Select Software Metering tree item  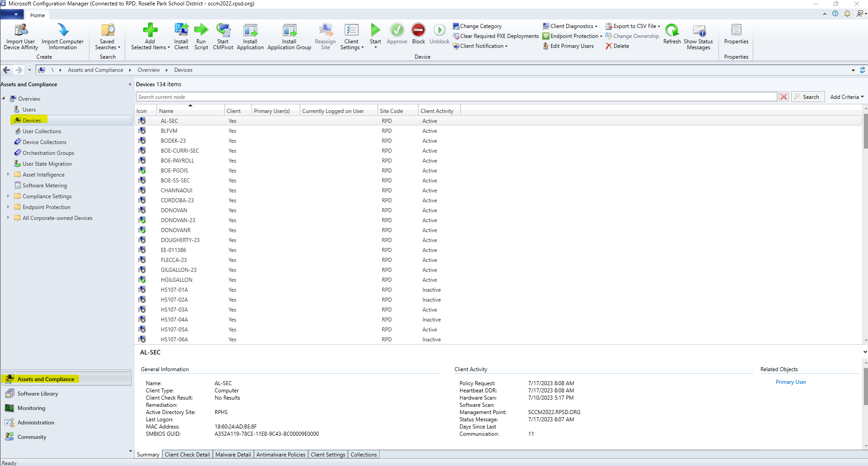point(45,186)
